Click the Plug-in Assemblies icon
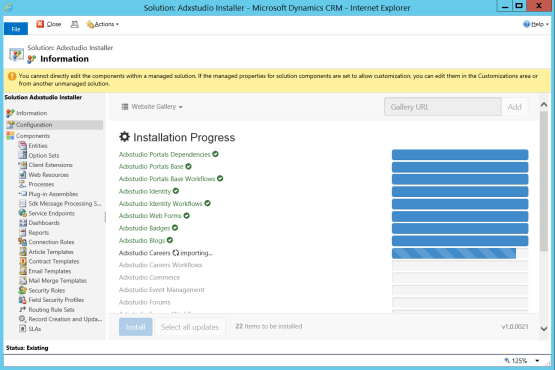 (x=23, y=194)
